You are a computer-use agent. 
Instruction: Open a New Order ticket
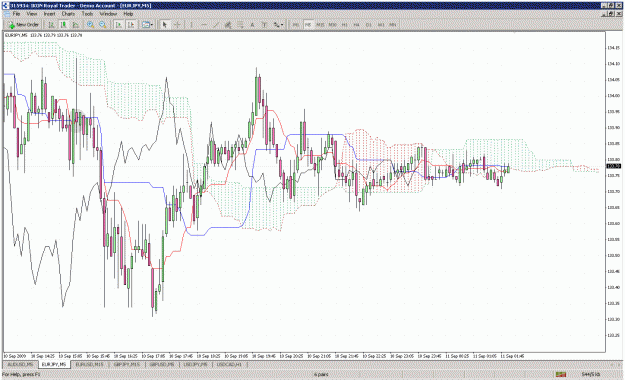(x=24, y=25)
